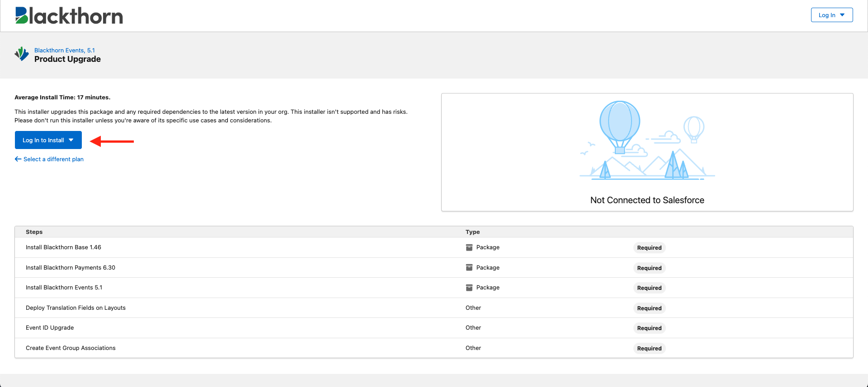Click Required badge for Create Event Group Associations
The height and width of the screenshot is (387, 868).
649,348
